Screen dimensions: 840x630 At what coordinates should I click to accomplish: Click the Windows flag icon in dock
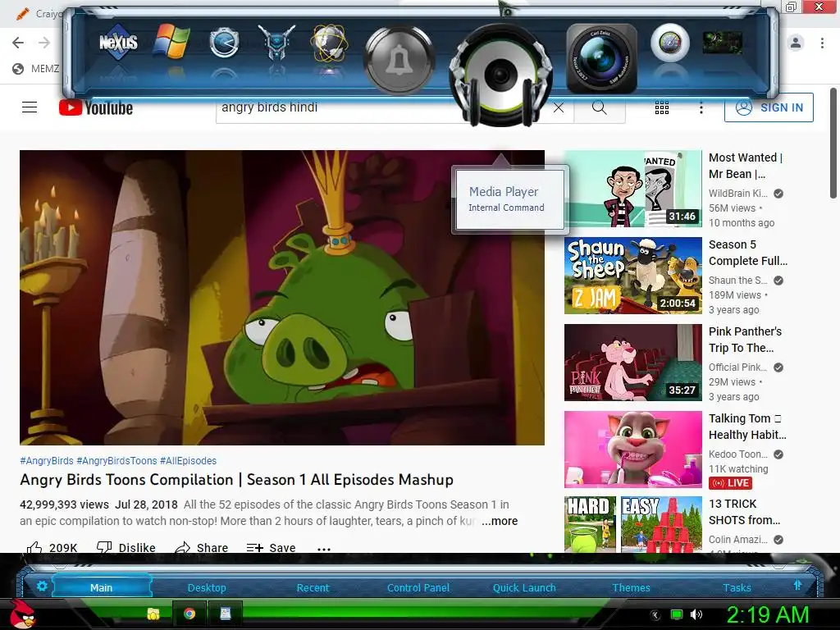[171, 41]
